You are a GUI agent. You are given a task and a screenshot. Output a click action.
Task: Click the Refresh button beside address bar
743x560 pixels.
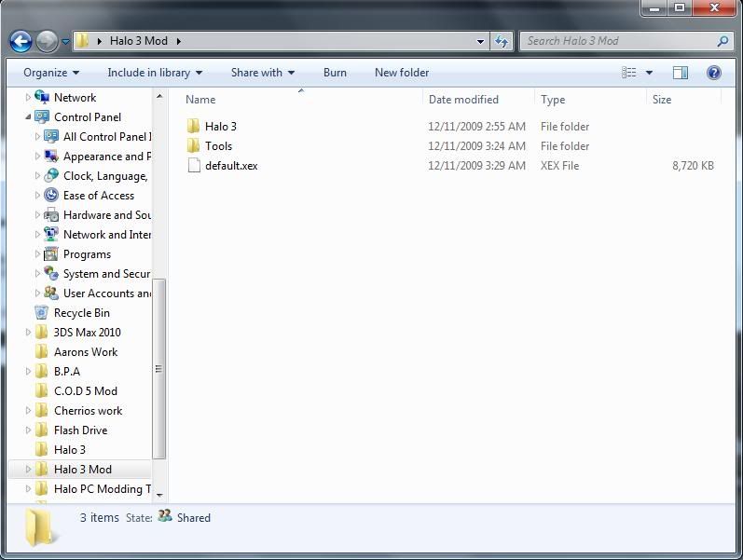502,41
